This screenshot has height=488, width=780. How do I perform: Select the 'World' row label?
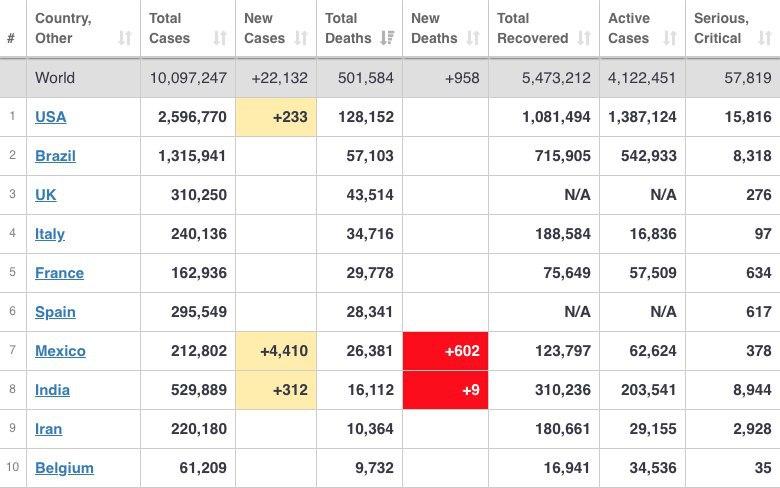tap(55, 78)
